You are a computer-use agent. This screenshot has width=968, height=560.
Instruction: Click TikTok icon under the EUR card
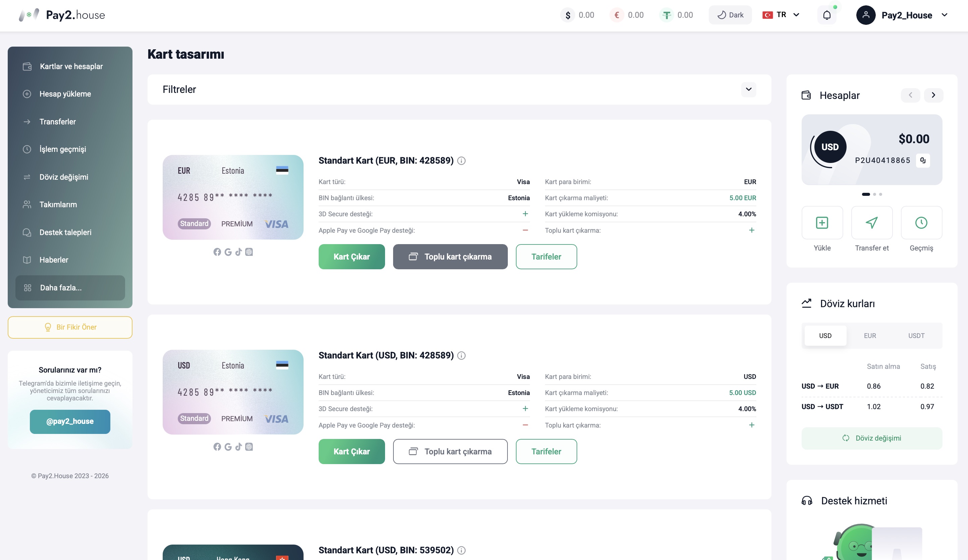click(238, 252)
